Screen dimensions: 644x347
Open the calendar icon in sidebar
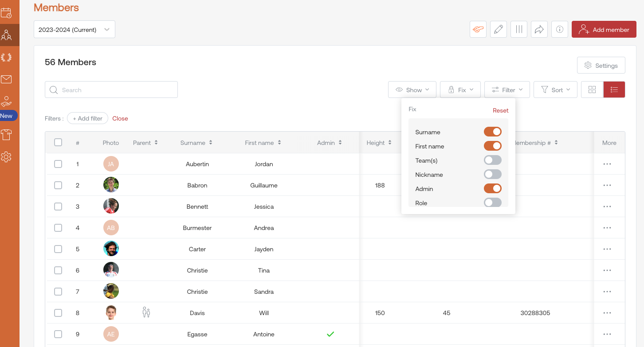pyautogui.click(x=6, y=13)
